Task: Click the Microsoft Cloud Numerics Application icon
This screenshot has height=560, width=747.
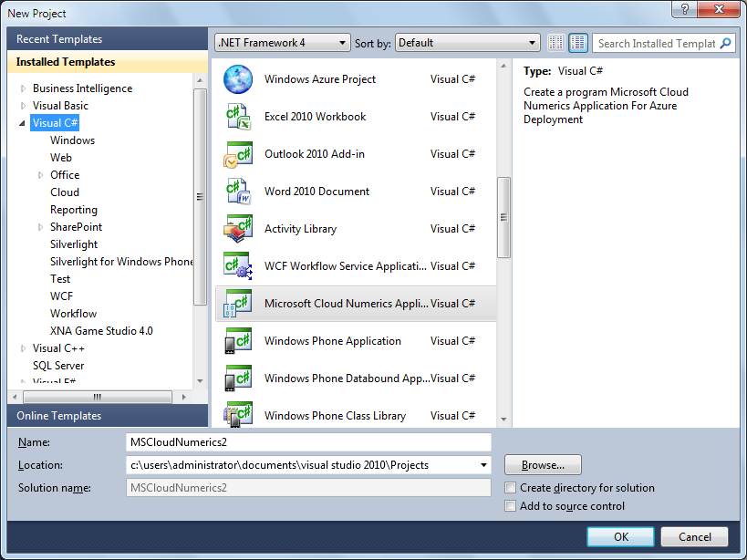Action: click(238, 304)
